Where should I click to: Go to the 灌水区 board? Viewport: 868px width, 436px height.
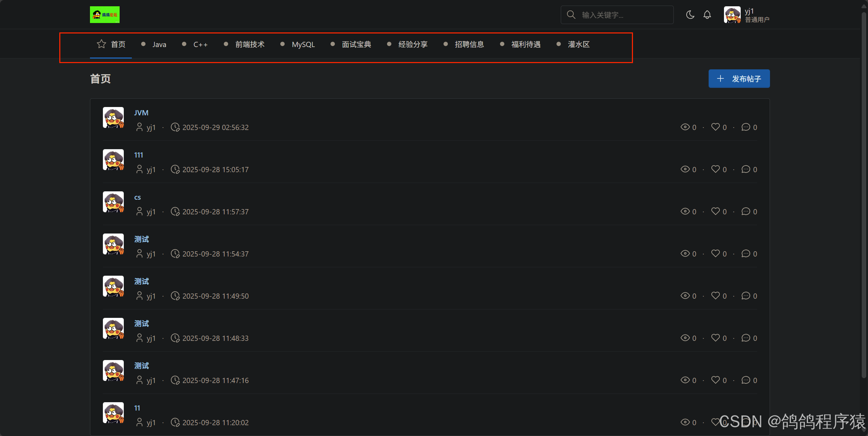[x=578, y=44]
